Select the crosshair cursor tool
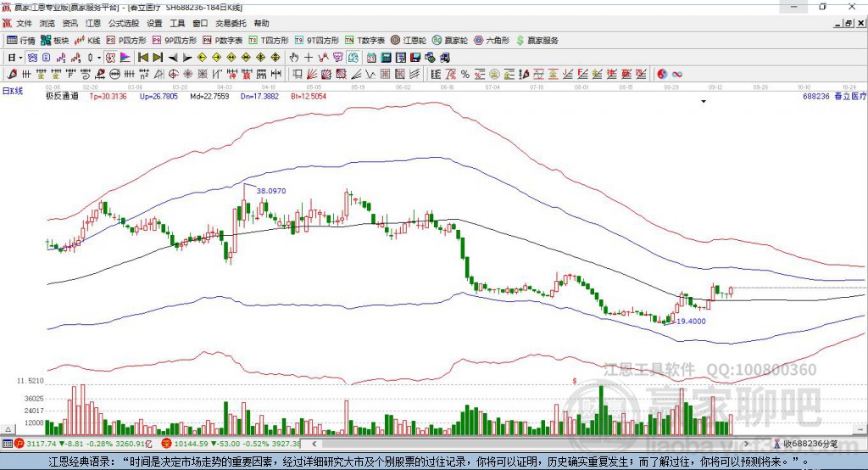 pyautogui.click(x=309, y=58)
